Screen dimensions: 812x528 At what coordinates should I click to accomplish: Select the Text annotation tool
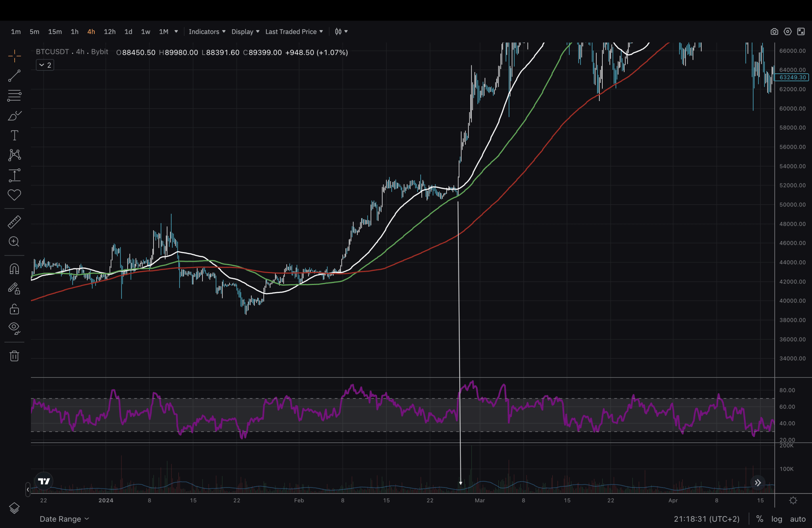pos(14,136)
